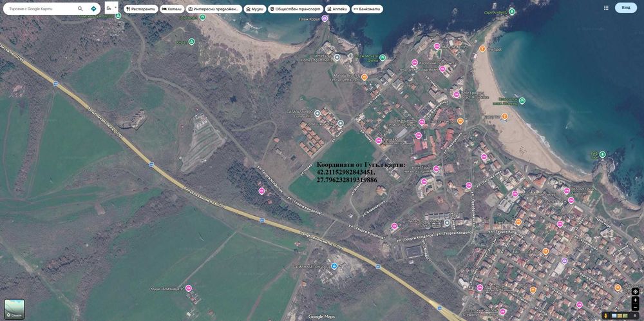
Task: Zoom in with the plus button
Action: 636,300
